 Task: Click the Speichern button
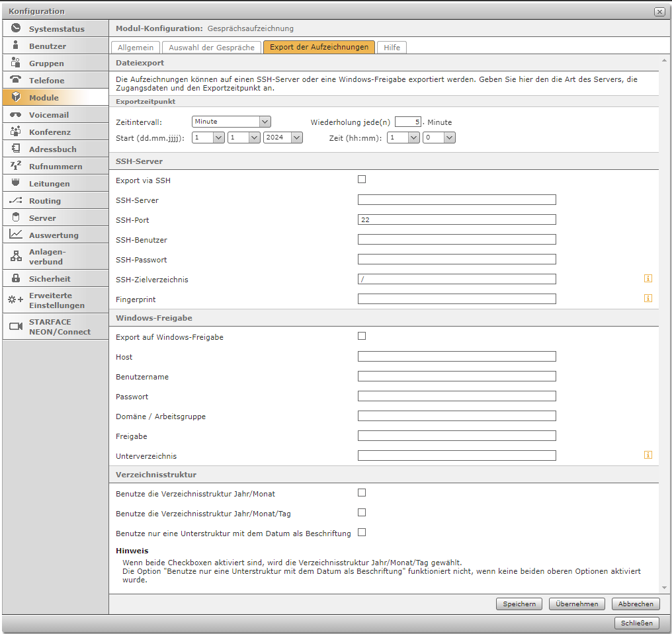coord(519,604)
